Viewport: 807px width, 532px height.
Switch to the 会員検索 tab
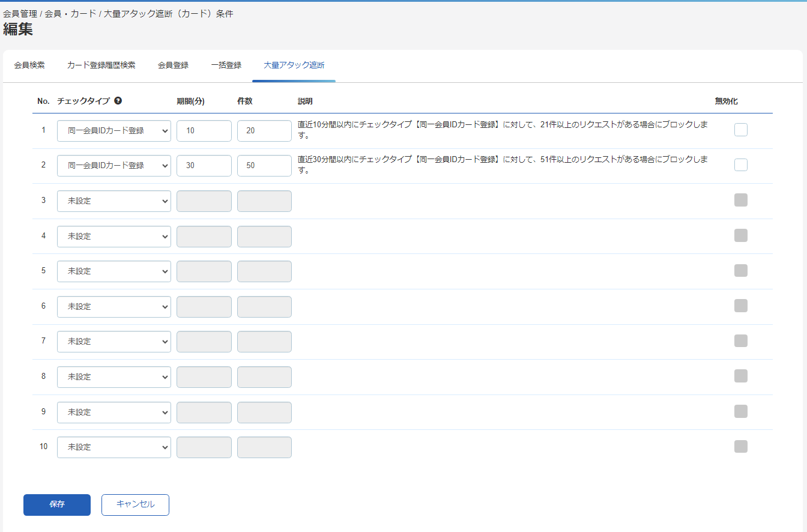tap(29, 65)
